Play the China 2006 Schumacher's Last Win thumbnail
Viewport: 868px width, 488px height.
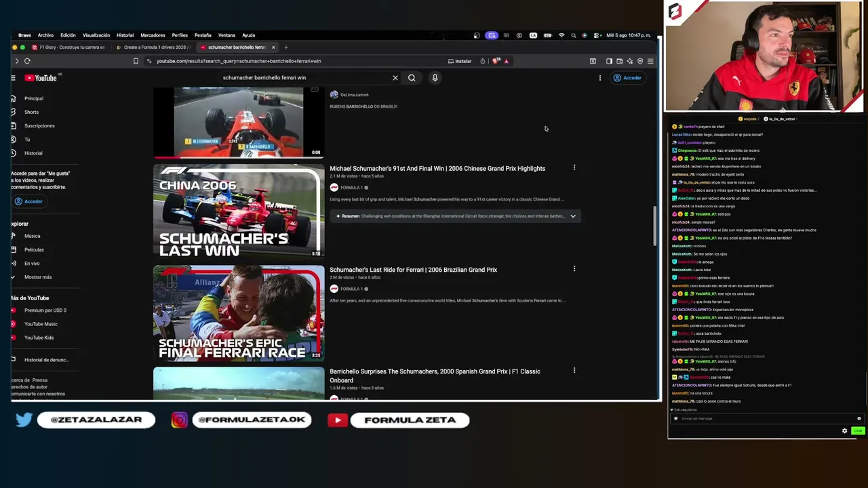239,211
